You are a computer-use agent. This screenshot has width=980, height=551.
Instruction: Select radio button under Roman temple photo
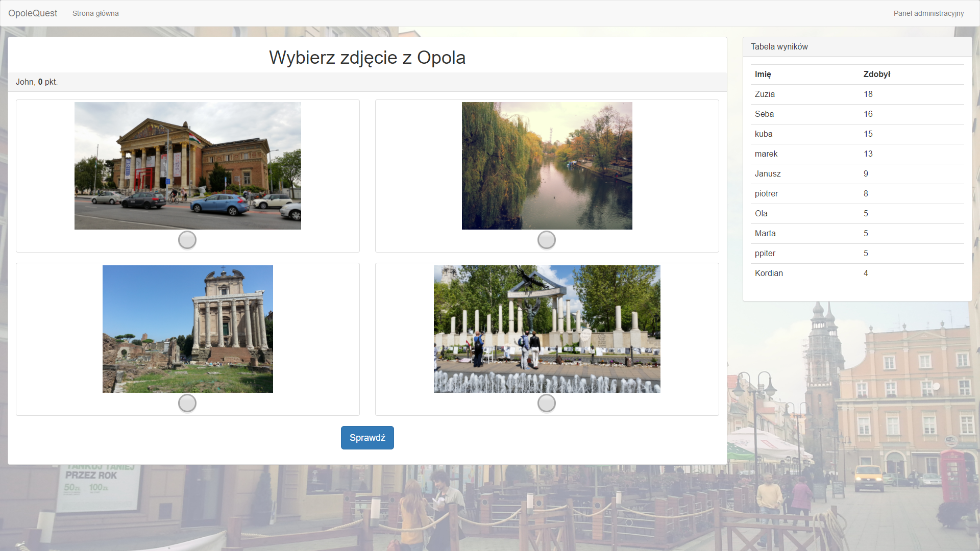(187, 403)
